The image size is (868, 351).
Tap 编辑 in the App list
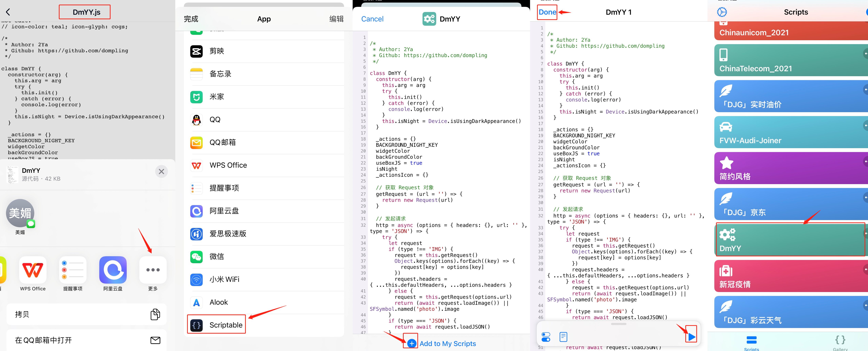336,19
